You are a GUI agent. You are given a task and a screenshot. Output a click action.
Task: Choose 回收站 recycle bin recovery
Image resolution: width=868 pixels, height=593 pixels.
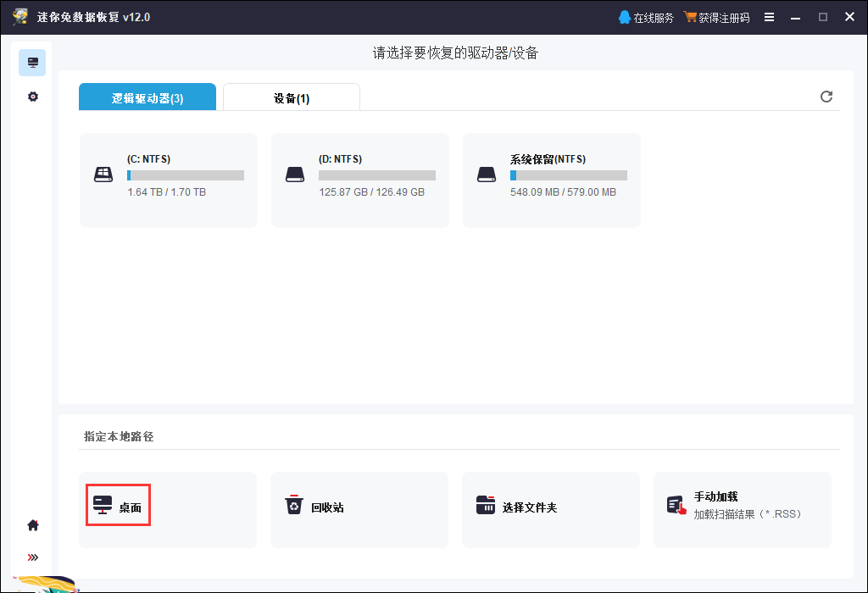tap(326, 507)
